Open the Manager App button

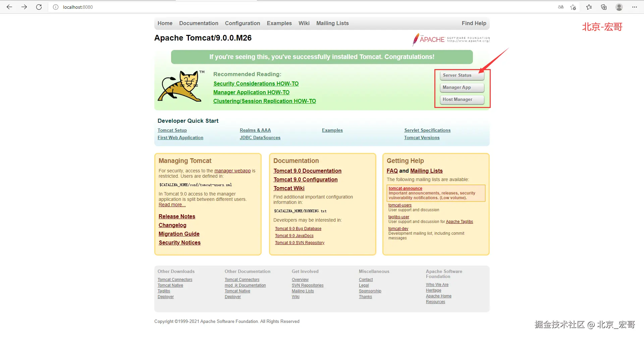point(462,88)
